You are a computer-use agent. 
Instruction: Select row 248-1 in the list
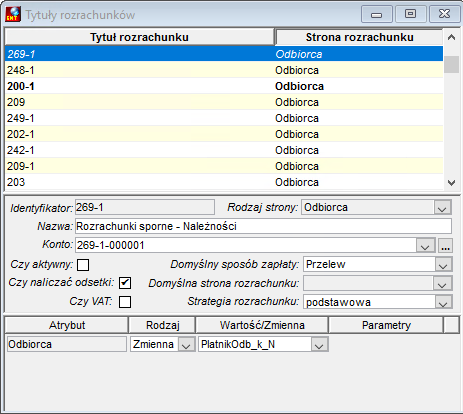click(x=224, y=70)
